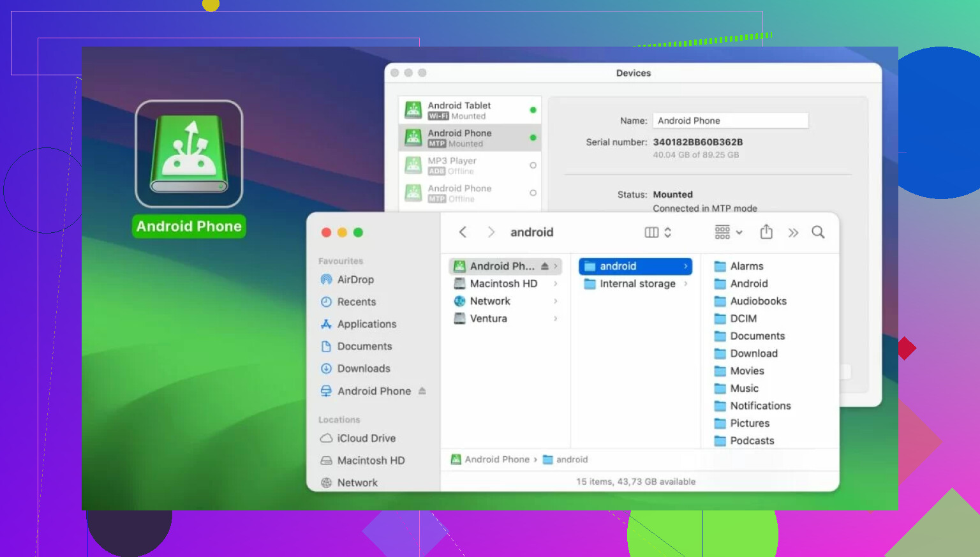Open the Music folder
The height and width of the screenshot is (557, 980).
click(736, 388)
